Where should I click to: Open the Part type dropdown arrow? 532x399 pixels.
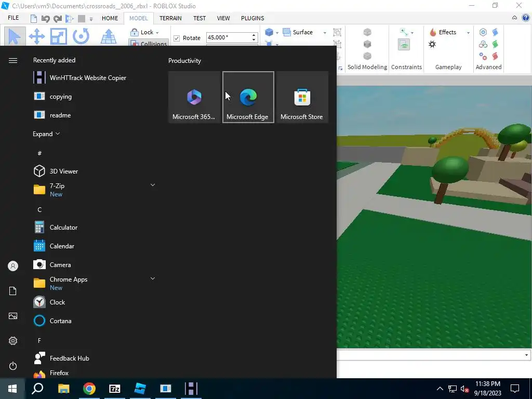(277, 33)
